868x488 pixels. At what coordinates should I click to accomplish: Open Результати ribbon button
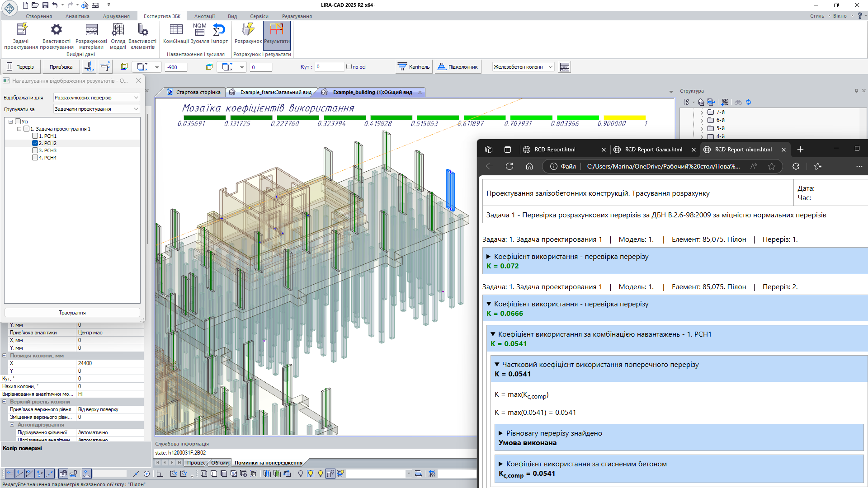tap(277, 31)
